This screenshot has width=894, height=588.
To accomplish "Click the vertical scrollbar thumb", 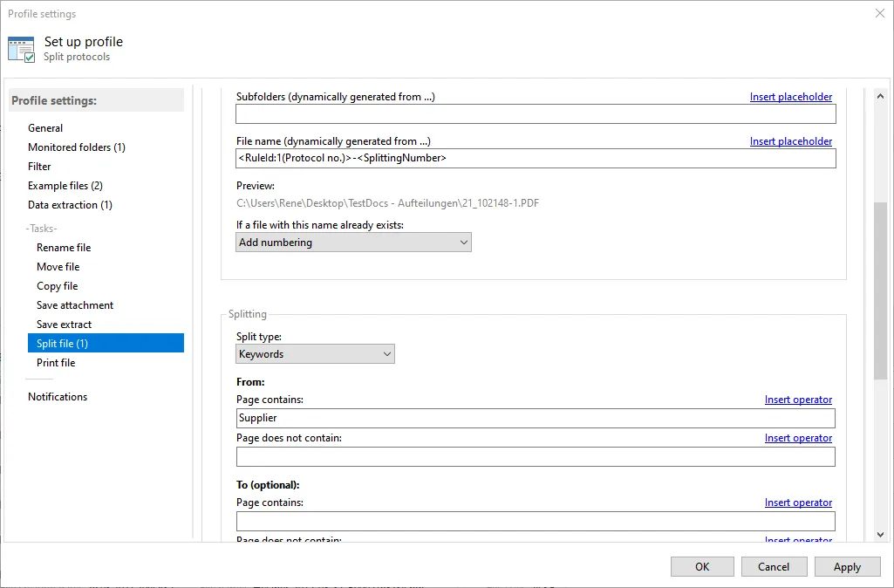I will click(880, 291).
